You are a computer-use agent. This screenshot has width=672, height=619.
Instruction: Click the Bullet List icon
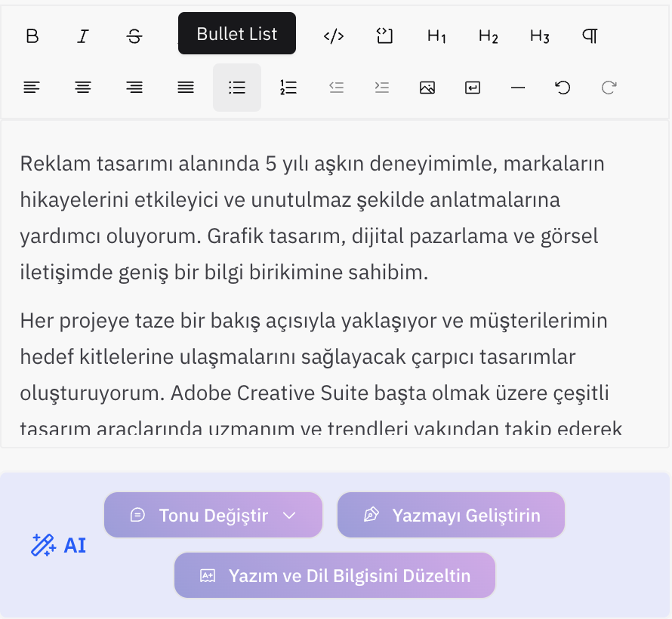pos(237,88)
